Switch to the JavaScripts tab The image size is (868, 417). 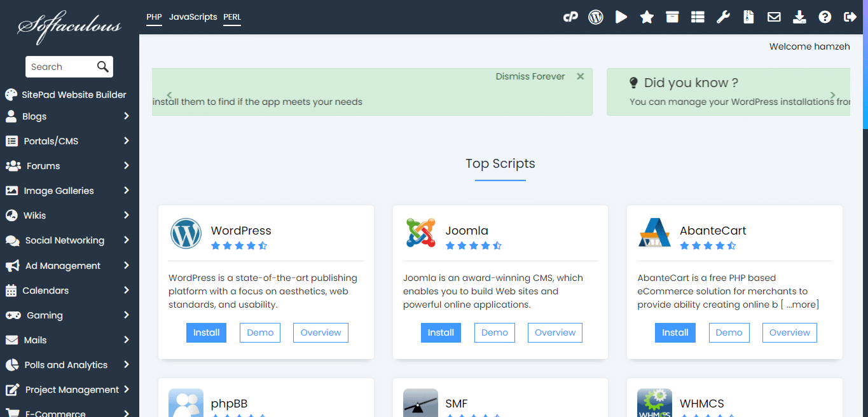point(193,17)
